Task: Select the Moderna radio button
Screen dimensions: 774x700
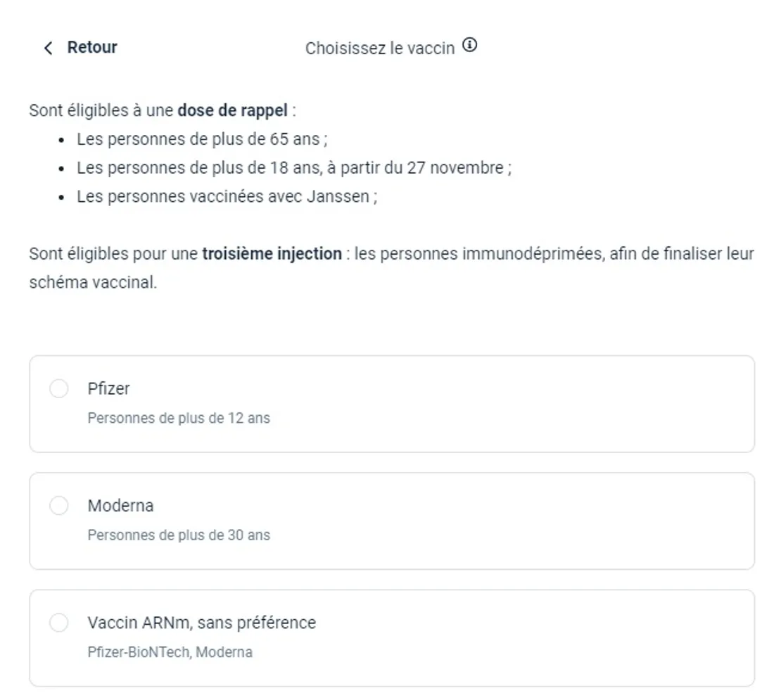Action: pos(59,505)
